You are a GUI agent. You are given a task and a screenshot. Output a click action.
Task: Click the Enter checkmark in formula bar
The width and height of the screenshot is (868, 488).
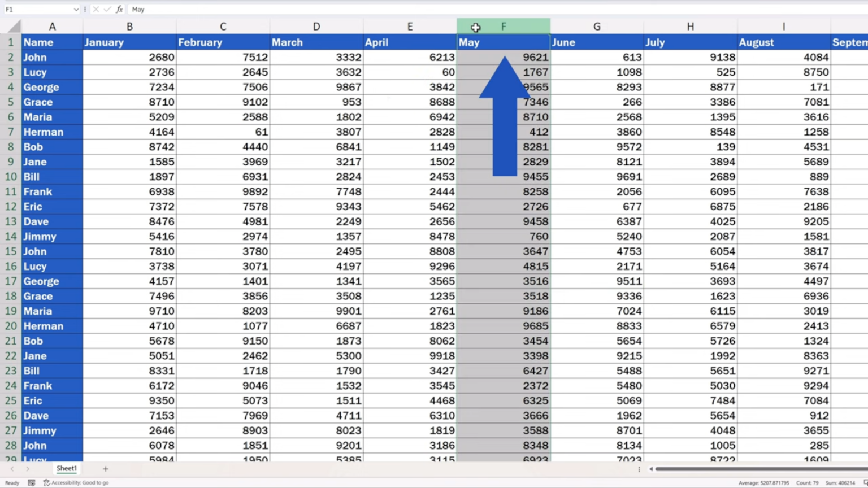click(x=107, y=10)
